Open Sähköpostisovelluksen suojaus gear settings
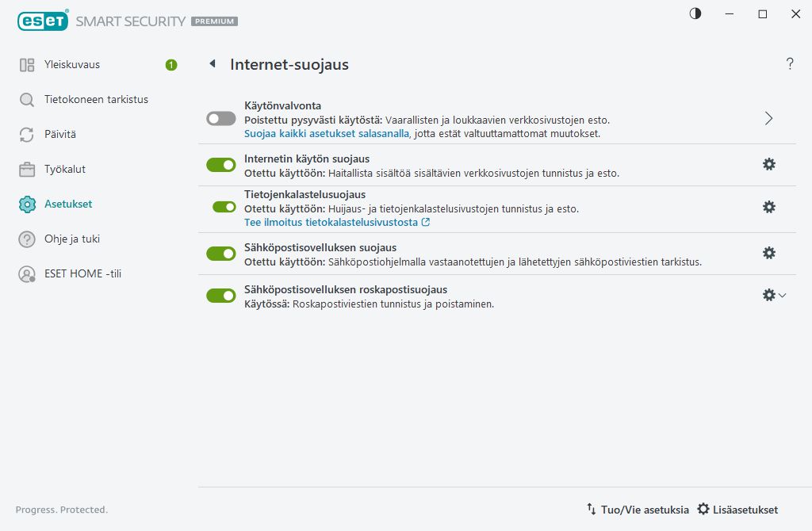This screenshot has height=531, width=812. tap(768, 253)
